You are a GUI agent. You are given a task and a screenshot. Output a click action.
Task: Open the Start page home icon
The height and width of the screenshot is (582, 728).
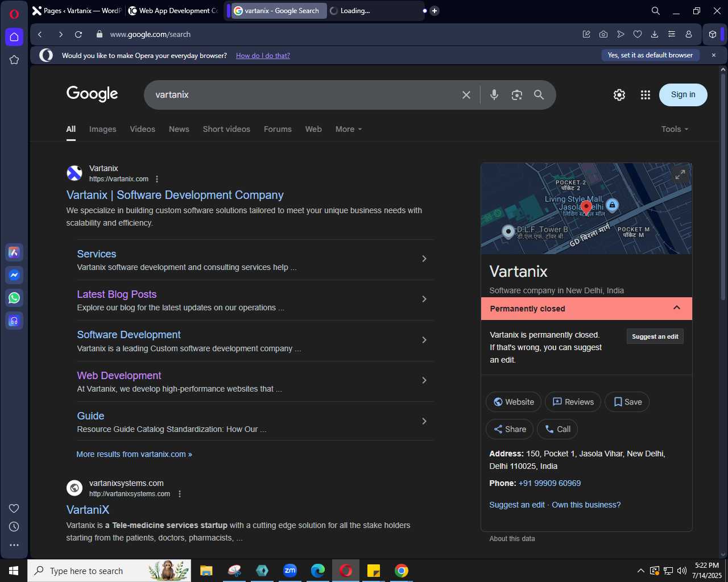14,37
